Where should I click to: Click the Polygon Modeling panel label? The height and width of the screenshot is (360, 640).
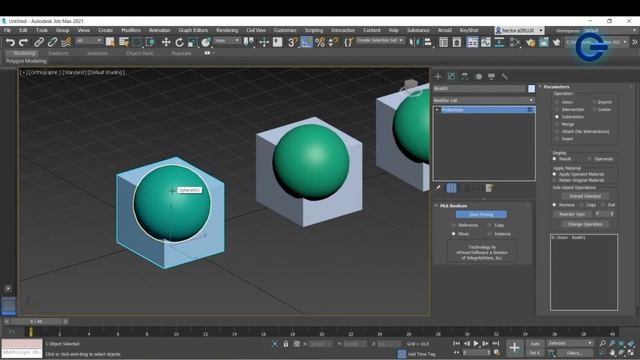(26, 61)
